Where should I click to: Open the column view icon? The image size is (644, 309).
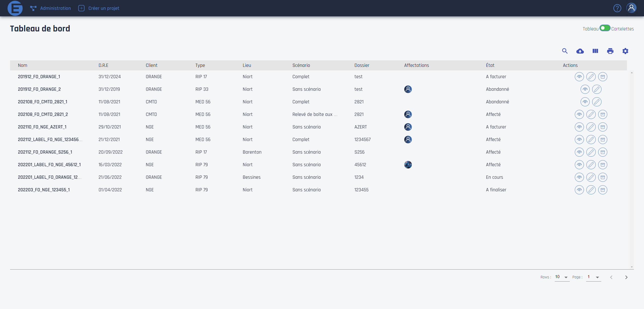[x=595, y=51]
